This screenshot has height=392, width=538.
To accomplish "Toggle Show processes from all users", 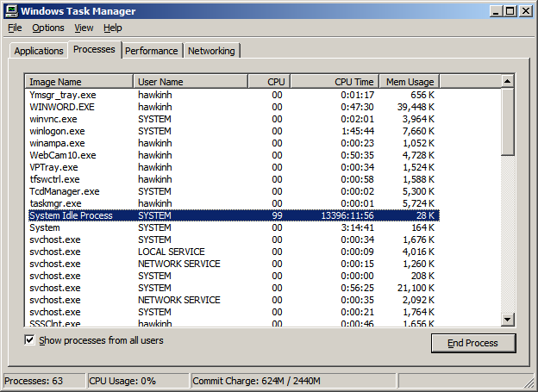I will point(30,340).
